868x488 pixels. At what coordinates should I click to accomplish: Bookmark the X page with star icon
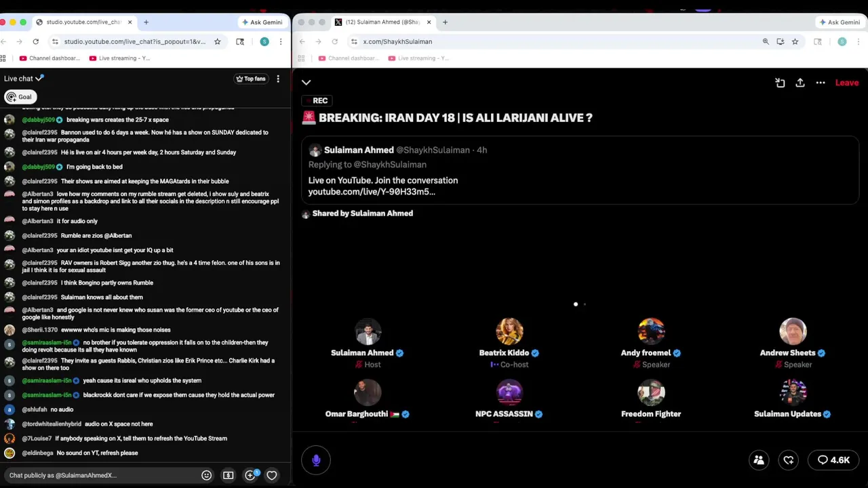[795, 41]
